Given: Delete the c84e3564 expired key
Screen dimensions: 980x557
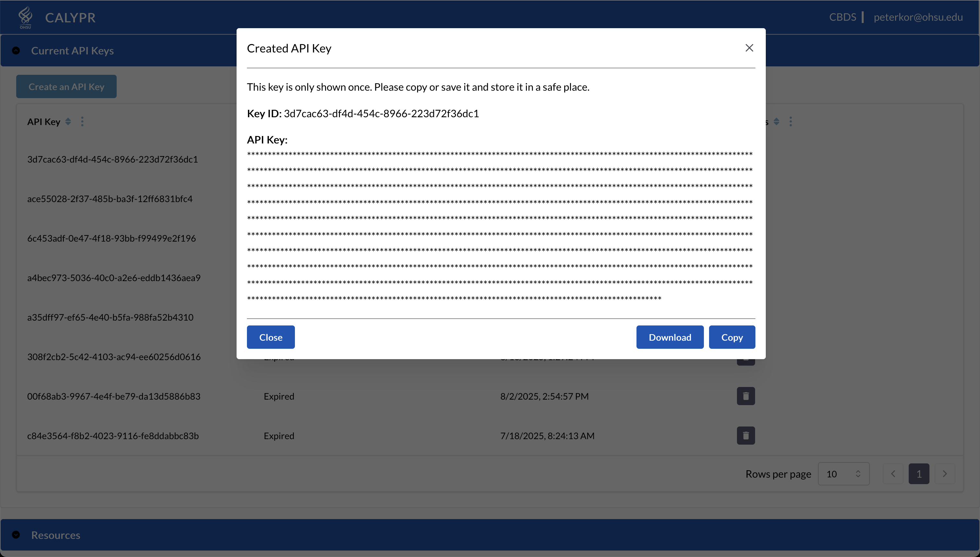Looking at the screenshot, I should click(x=745, y=435).
